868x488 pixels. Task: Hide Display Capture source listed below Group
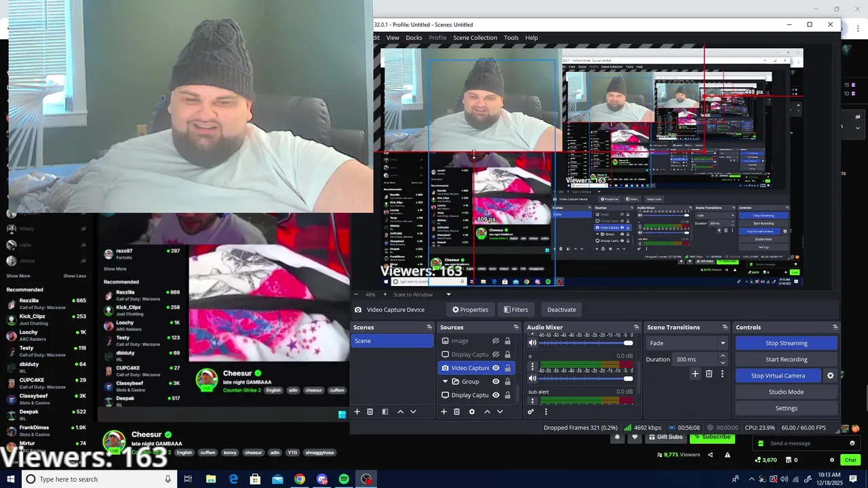[x=496, y=395]
